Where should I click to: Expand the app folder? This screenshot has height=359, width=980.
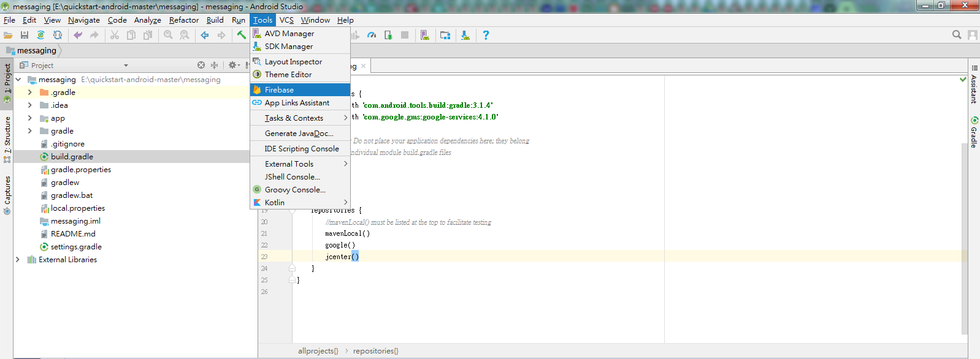30,118
